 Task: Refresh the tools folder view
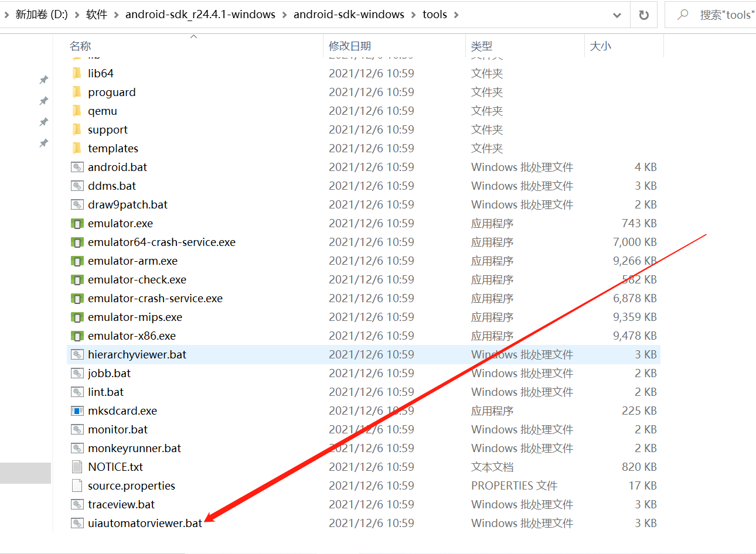[643, 15]
